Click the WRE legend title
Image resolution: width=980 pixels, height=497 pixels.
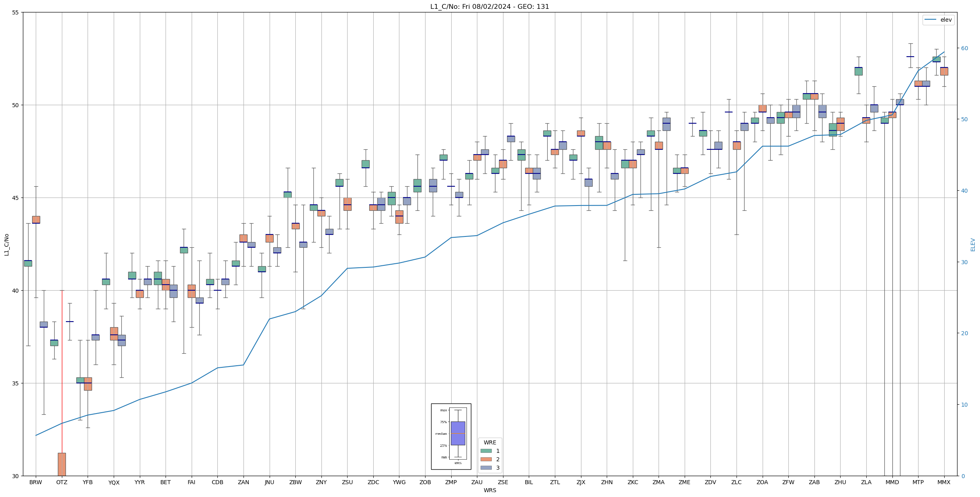490,442
